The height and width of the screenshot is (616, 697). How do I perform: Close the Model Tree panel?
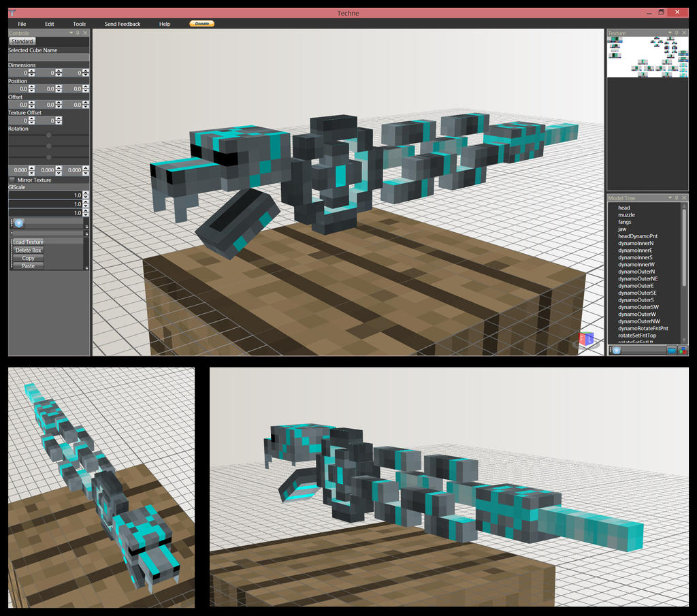click(x=684, y=198)
